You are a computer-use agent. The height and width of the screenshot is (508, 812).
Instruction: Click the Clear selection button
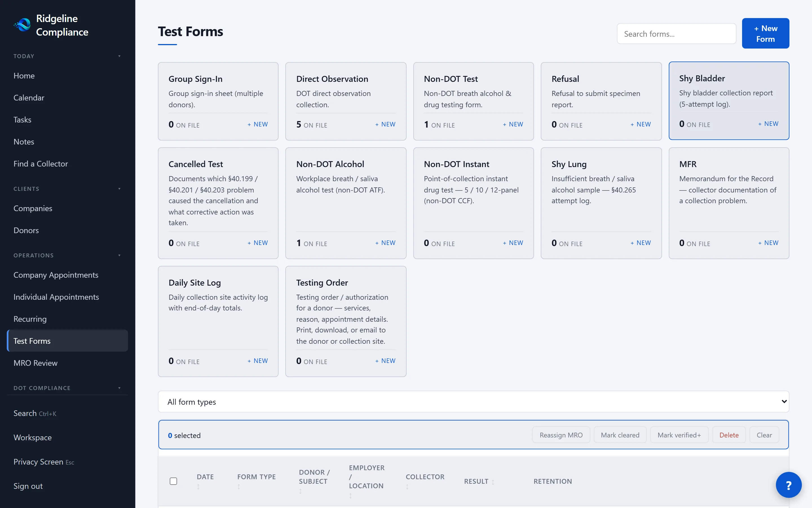click(x=764, y=435)
